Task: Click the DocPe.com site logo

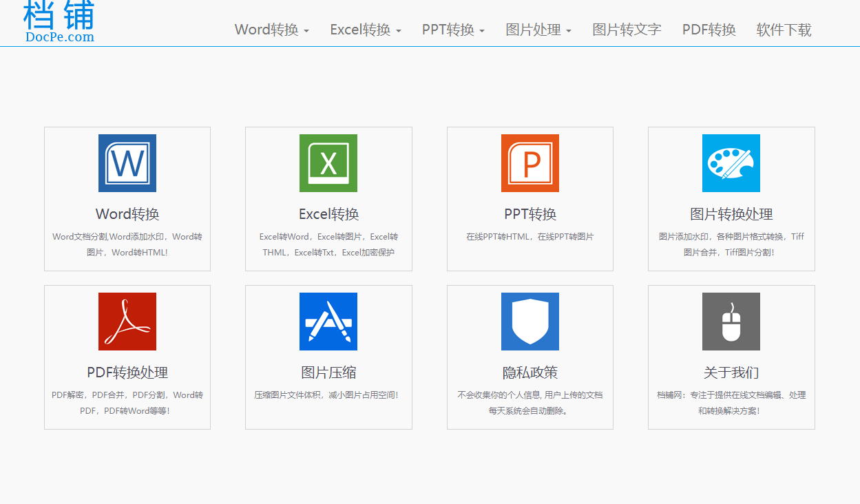Action: click(x=59, y=22)
